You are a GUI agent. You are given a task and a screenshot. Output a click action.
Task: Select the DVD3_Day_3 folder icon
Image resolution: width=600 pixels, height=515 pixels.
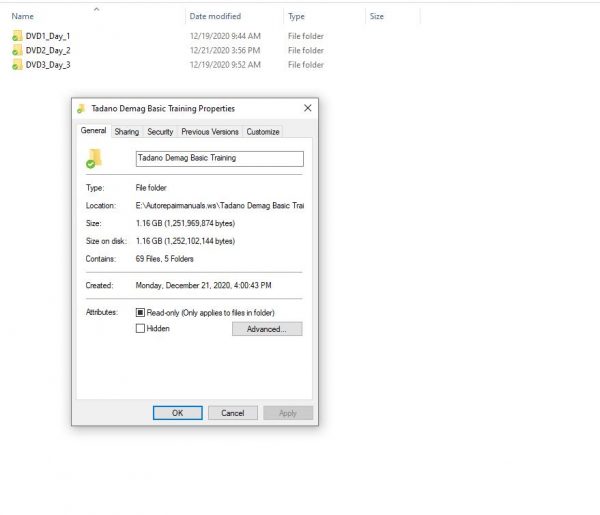coord(17,65)
